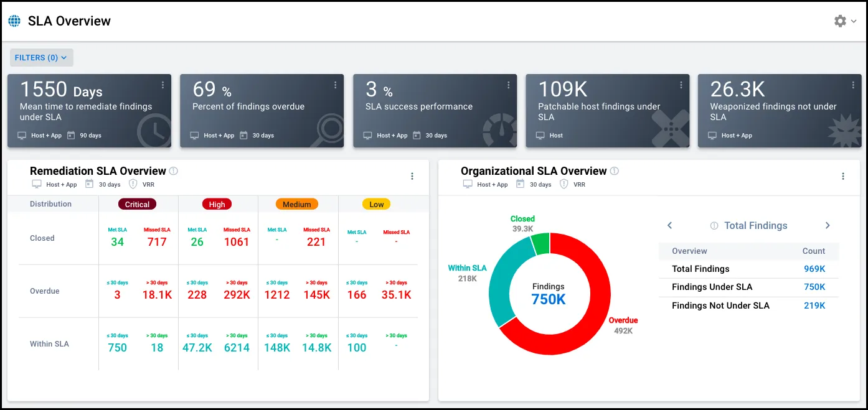Image resolution: width=868 pixels, height=410 pixels.
Task: Click monitor icon on 69 % card
Action: pos(195,135)
